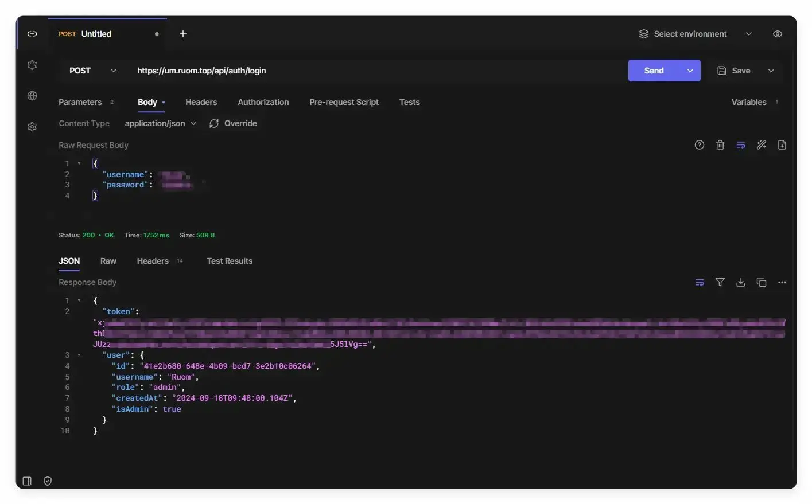Image resolution: width=812 pixels, height=504 pixels.
Task: Click the import file icon in request body
Action: (x=782, y=145)
